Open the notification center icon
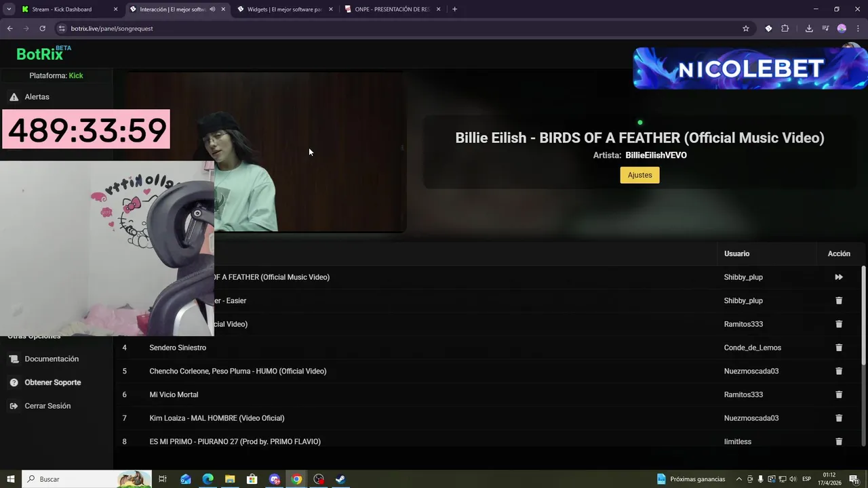Screen dimensions: 868x488 coord(854,479)
